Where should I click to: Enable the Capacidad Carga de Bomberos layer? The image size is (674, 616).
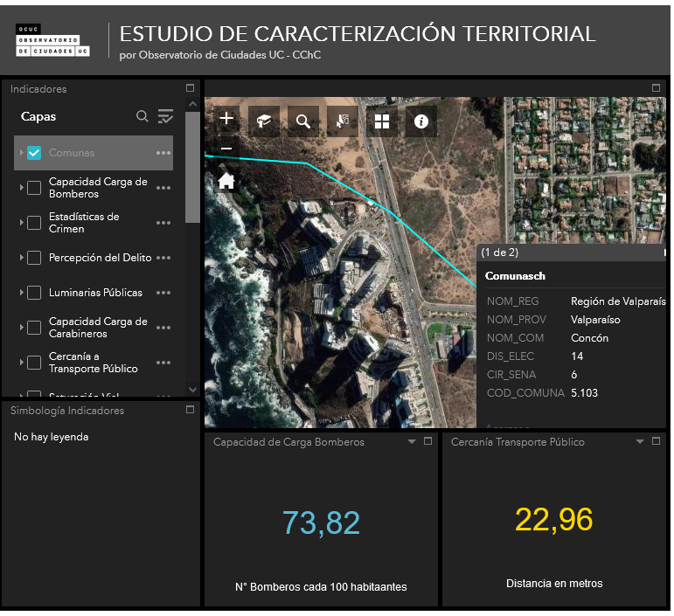34,188
